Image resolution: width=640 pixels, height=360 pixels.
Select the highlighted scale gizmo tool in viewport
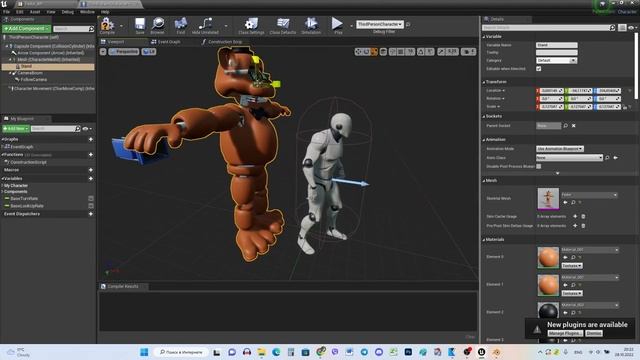[x=374, y=52]
